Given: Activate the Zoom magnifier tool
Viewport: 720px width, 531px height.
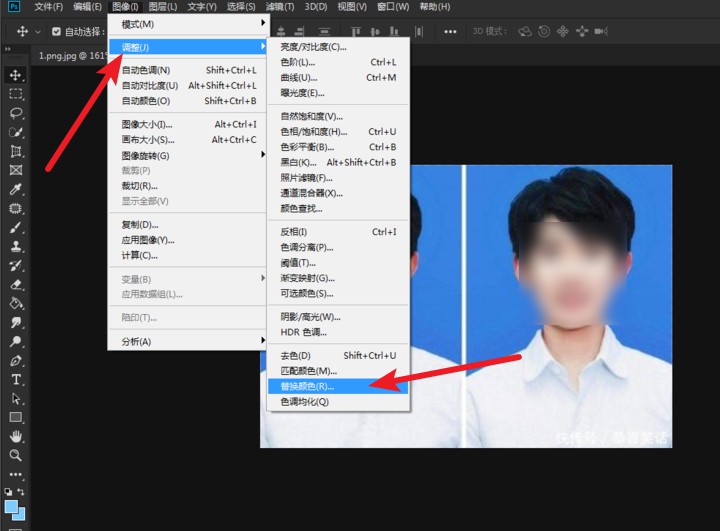Looking at the screenshot, I should coord(16,455).
